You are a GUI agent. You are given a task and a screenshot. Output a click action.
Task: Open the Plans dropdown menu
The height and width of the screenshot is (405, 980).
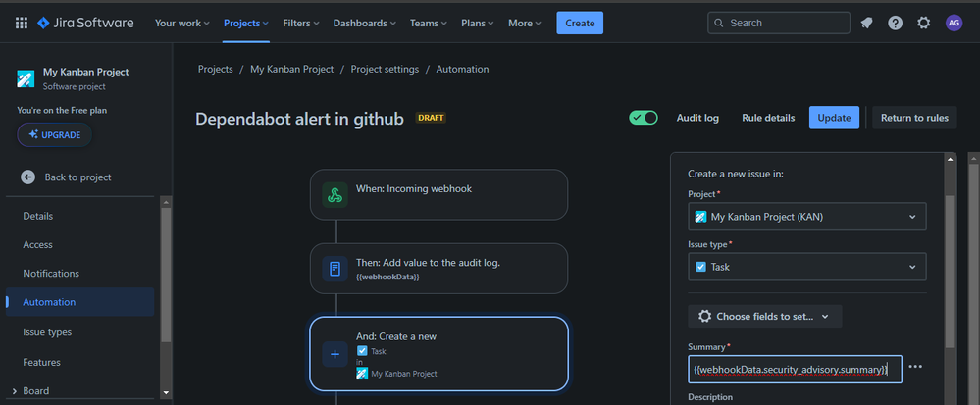(x=477, y=24)
